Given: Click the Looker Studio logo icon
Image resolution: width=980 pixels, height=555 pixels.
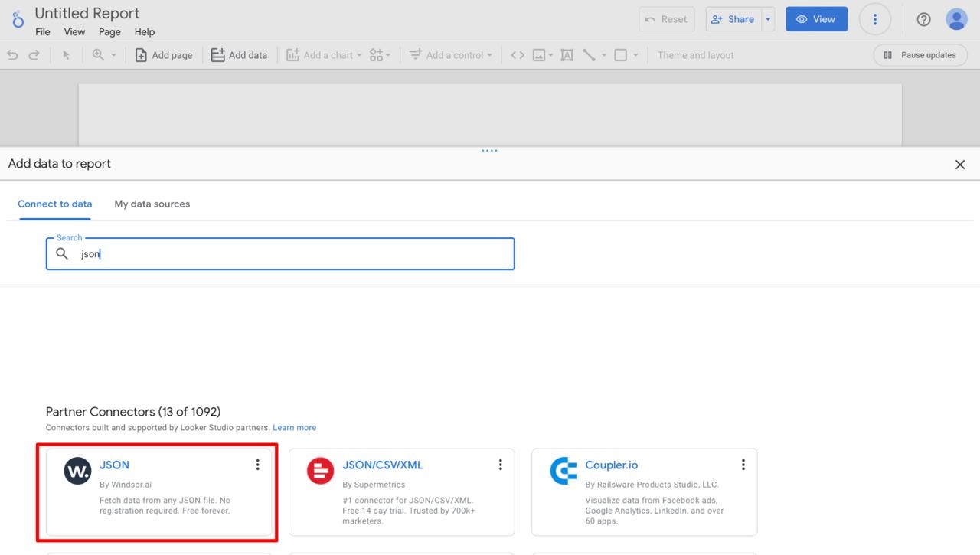Looking at the screenshot, I should click(x=18, y=19).
